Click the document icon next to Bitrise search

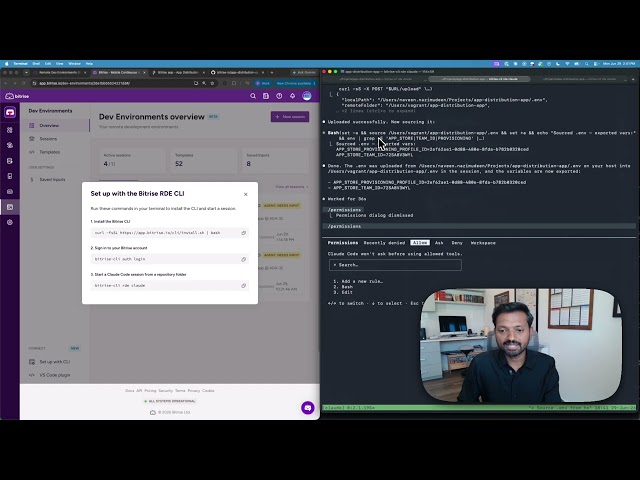266,96
